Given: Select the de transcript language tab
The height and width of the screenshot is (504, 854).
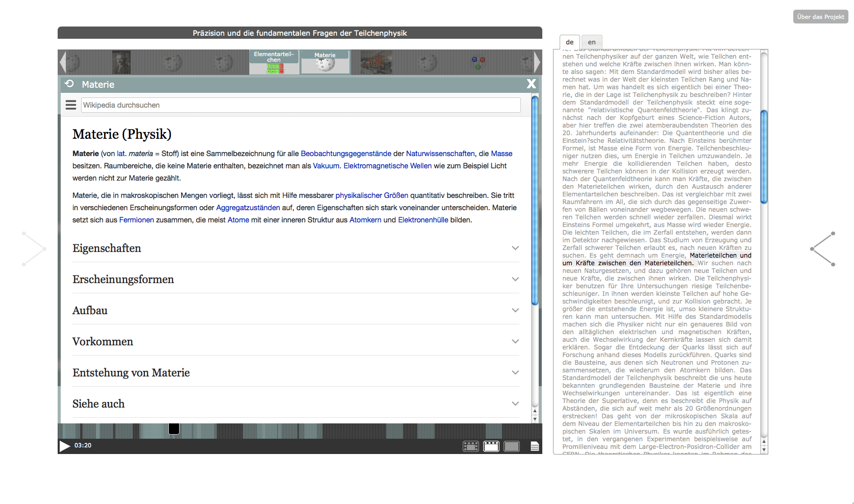Looking at the screenshot, I should tap(569, 42).
